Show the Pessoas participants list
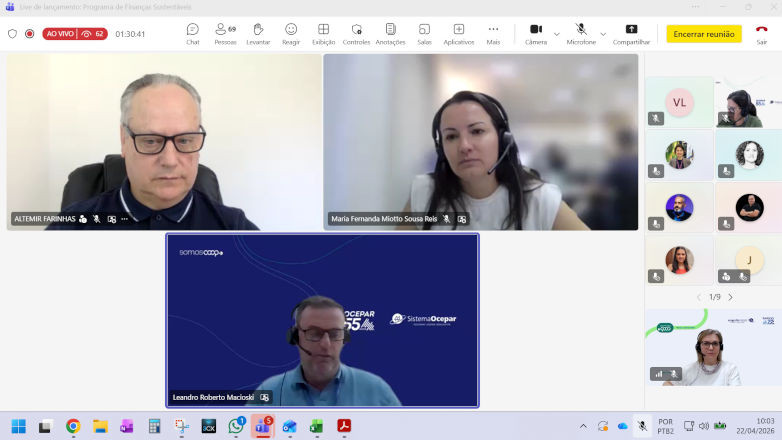The height and width of the screenshot is (440, 782). [225, 33]
